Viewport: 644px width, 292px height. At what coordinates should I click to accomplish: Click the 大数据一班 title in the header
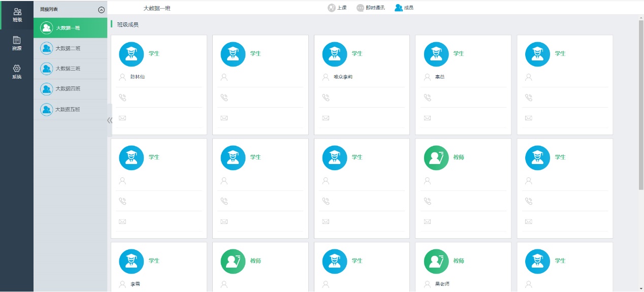157,8
